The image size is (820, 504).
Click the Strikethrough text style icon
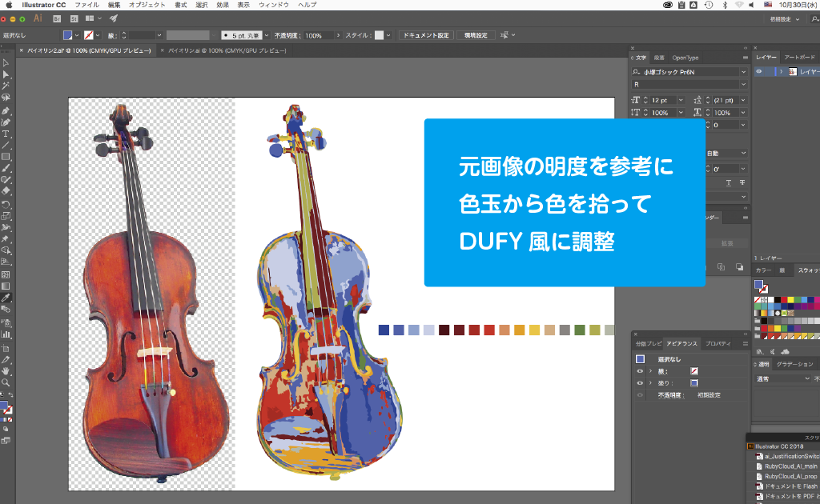[x=742, y=182]
